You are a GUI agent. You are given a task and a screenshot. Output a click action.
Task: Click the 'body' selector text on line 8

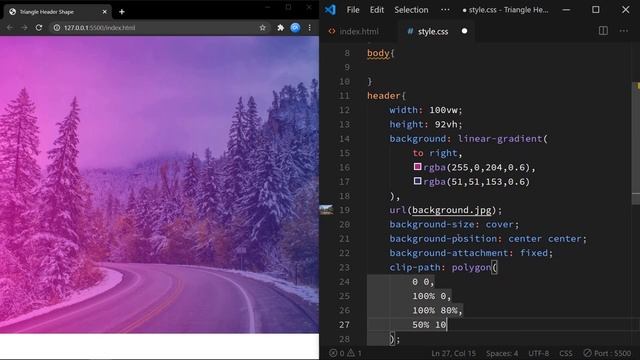(x=378, y=53)
